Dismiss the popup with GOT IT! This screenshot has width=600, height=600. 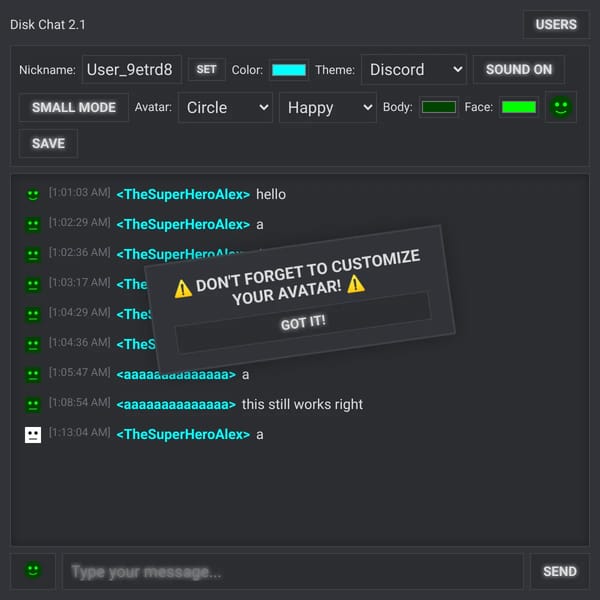(x=303, y=323)
